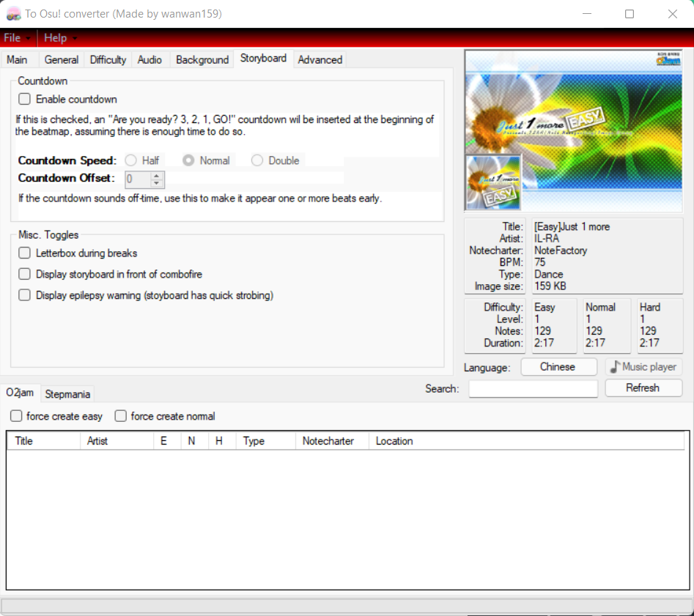Image resolution: width=694 pixels, height=616 pixels.
Task: Click the "Easy" difficulty column label
Action: (545, 307)
